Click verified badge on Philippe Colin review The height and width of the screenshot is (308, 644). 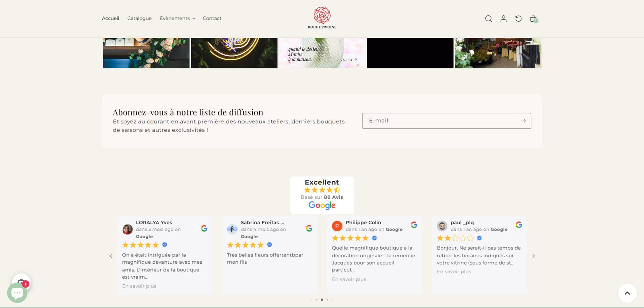coord(374,238)
